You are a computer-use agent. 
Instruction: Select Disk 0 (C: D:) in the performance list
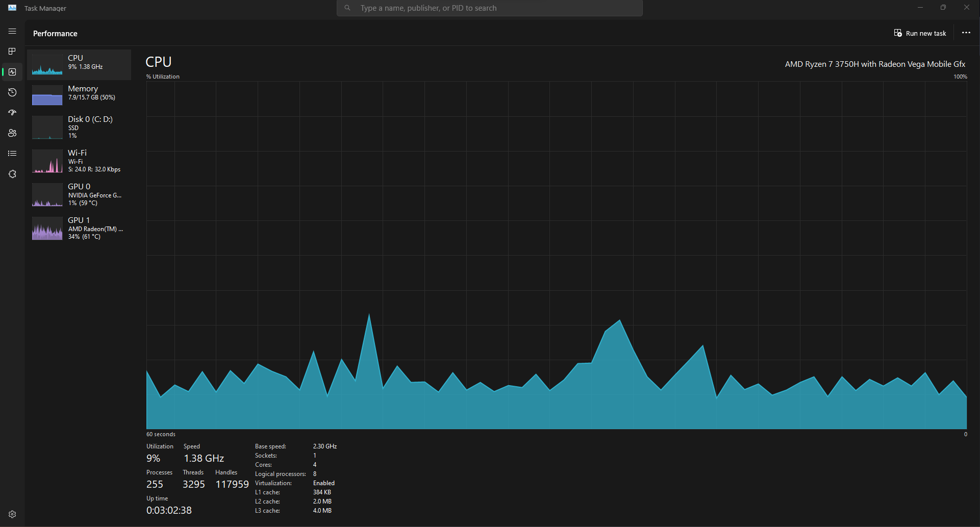click(x=79, y=128)
